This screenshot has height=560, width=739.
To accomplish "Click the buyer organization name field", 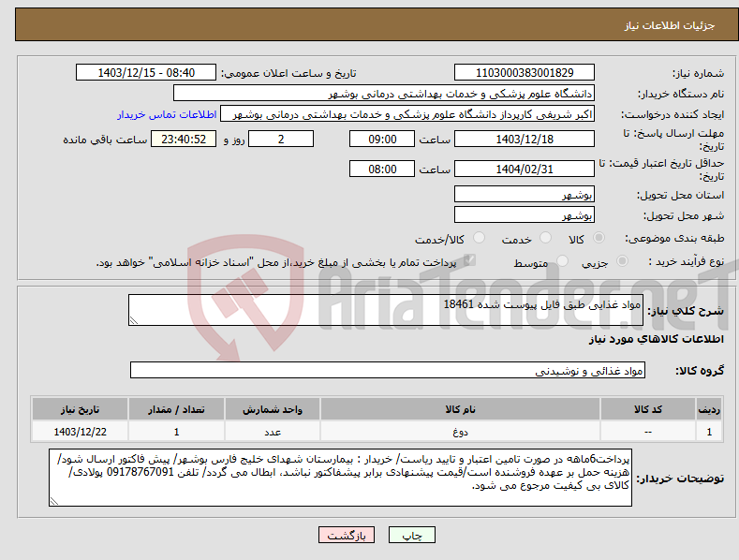I will 384,94.
